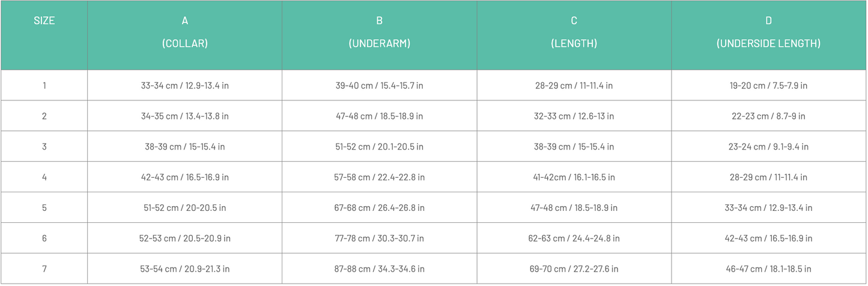Select underarm cell reading 77-78 cm

379,239
